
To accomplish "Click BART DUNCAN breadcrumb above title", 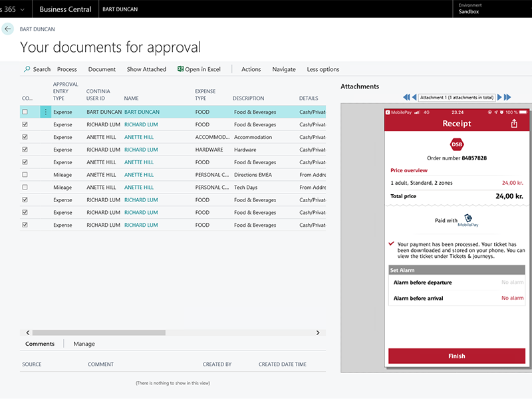I will click(37, 29).
